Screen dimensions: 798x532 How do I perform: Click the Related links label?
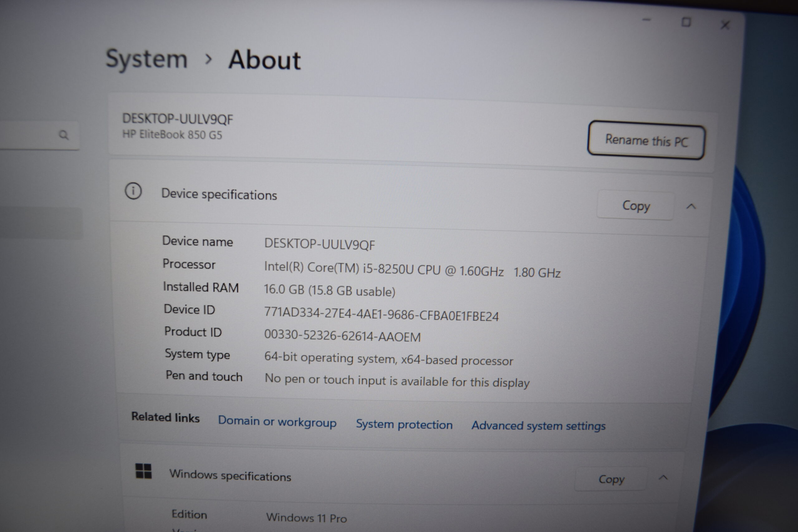click(165, 417)
